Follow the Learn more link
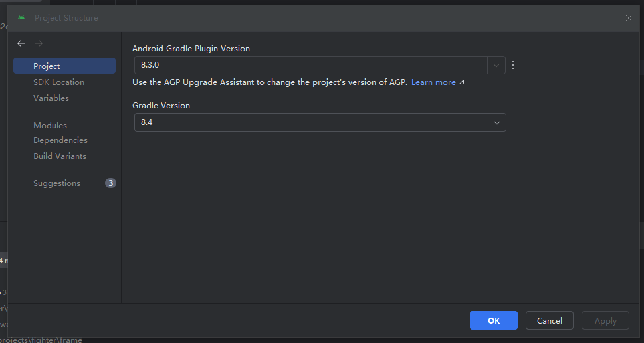The width and height of the screenshot is (644, 343). tap(433, 82)
